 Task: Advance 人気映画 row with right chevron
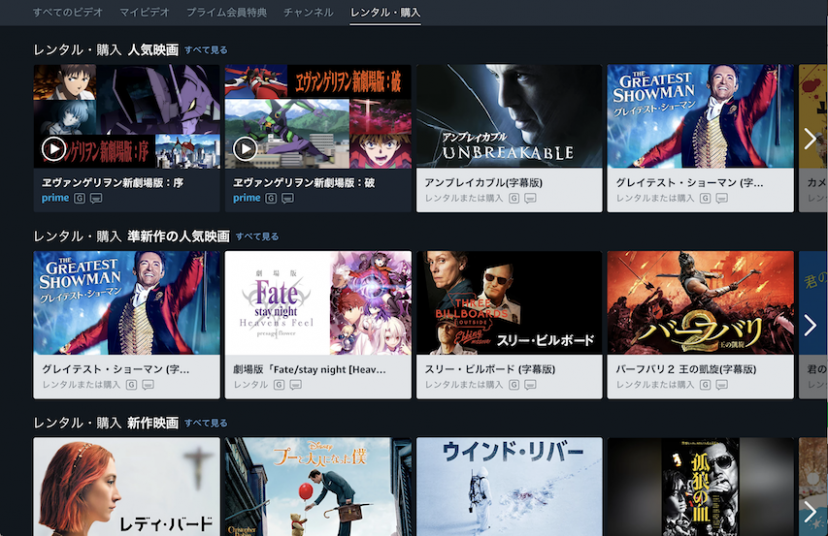coord(810,139)
